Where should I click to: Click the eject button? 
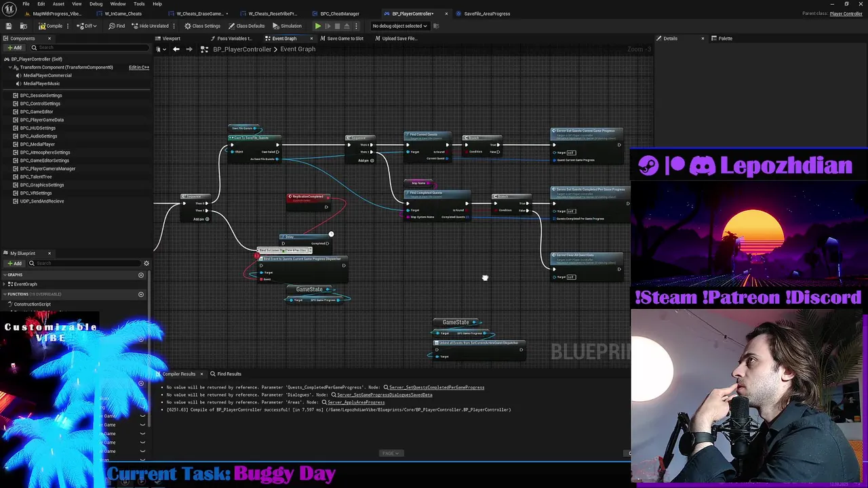tap(347, 26)
